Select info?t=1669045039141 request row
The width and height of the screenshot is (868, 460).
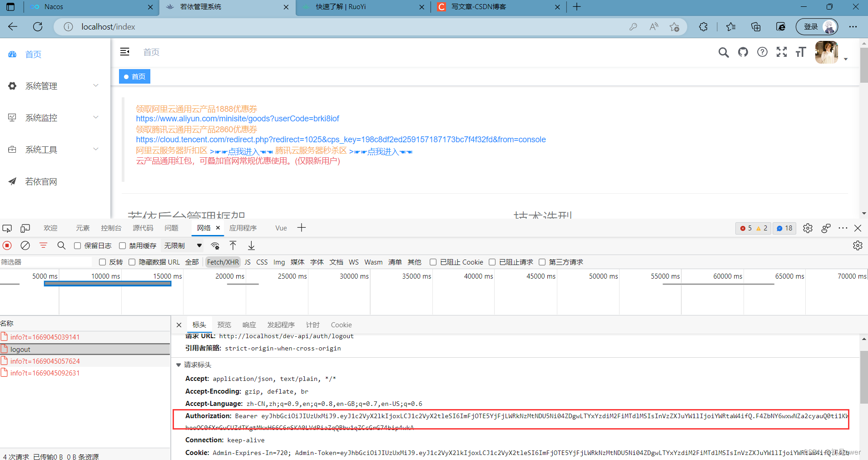coord(85,337)
